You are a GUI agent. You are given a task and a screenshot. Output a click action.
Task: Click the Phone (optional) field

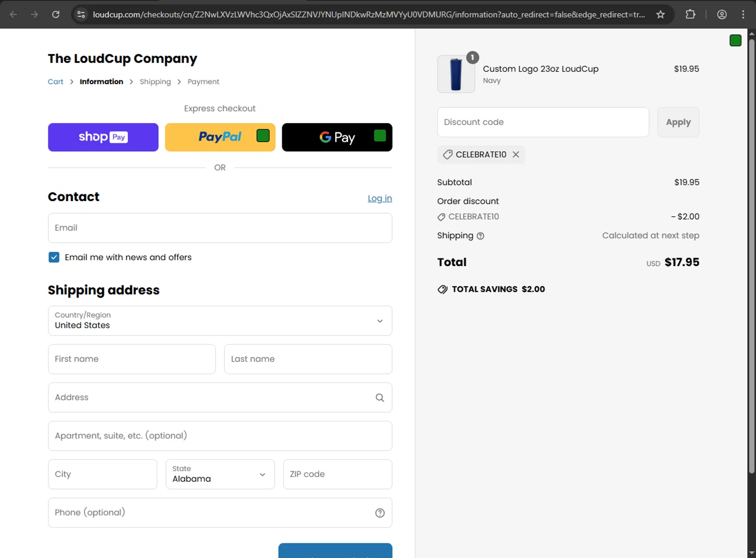click(220, 513)
